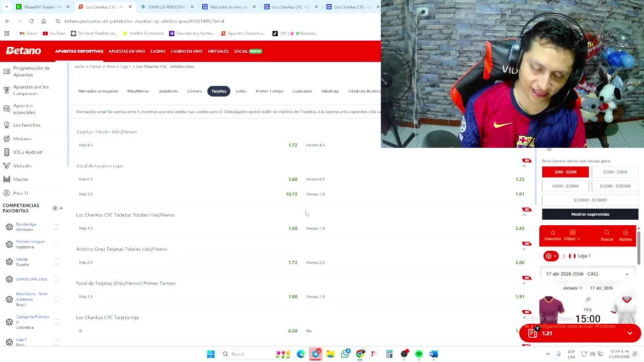Open the 17 abr 2026 (CHA - CAG) dropdown
This screenshot has height=362, width=644.
tap(587, 274)
